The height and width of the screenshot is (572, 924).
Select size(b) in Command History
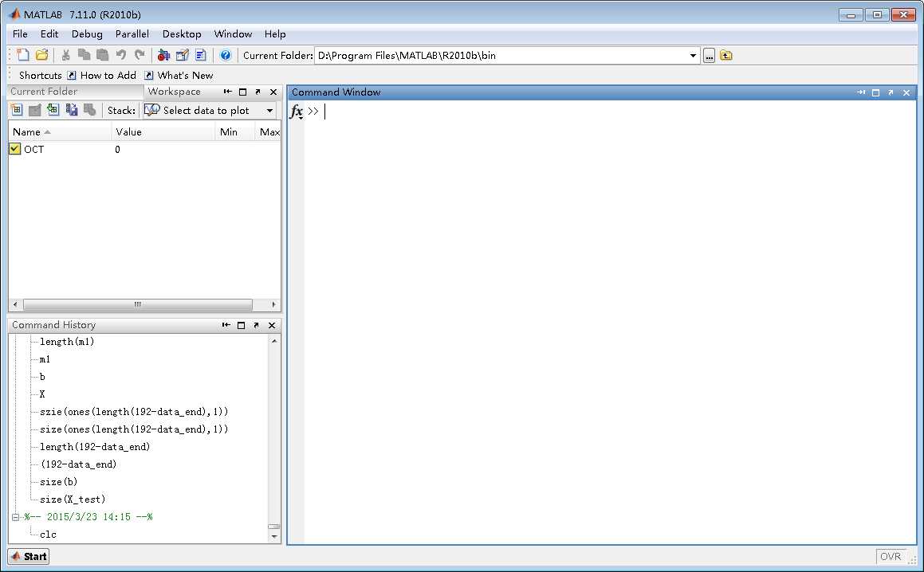pos(58,482)
